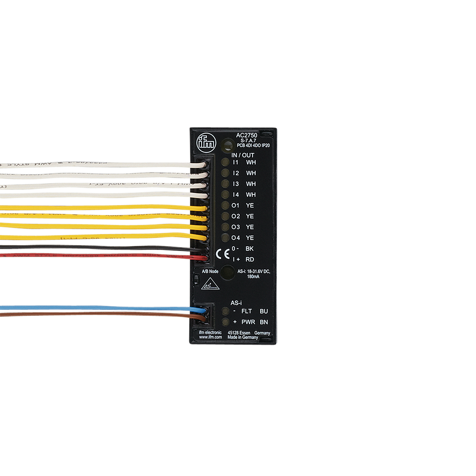This screenshot has height=476, width=476.
Task: Click the AS-i triangle logo
Action: pos(210,284)
